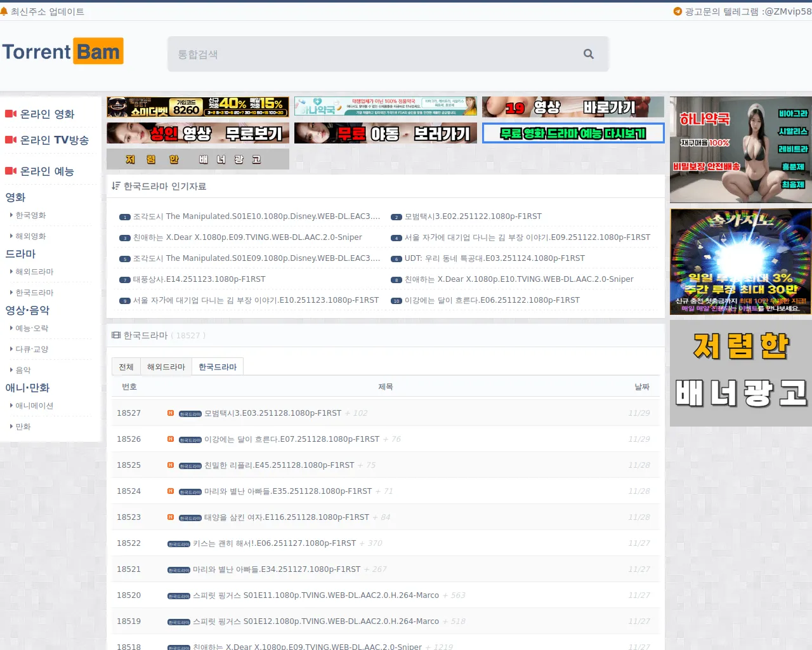Viewport: 812px width, 650px height.
Task: Click the 날짜 column header
Action: point(642,387)
